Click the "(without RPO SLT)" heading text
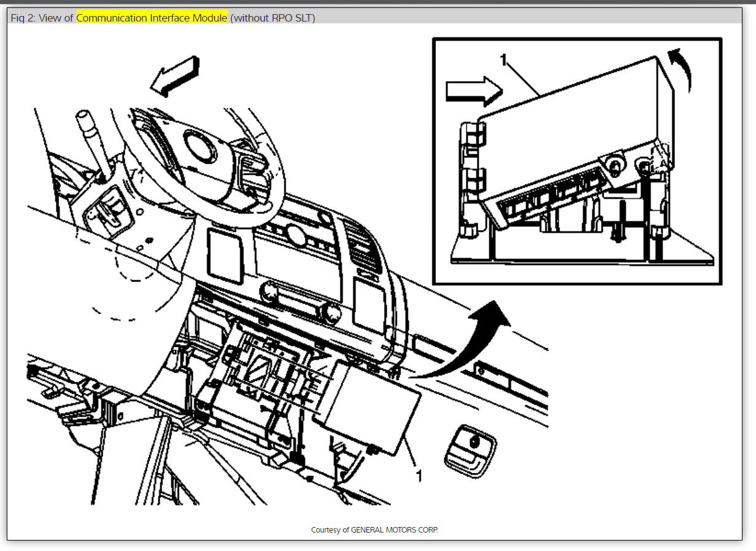This screenshot has height=551, width=756. tap(273, 18)
